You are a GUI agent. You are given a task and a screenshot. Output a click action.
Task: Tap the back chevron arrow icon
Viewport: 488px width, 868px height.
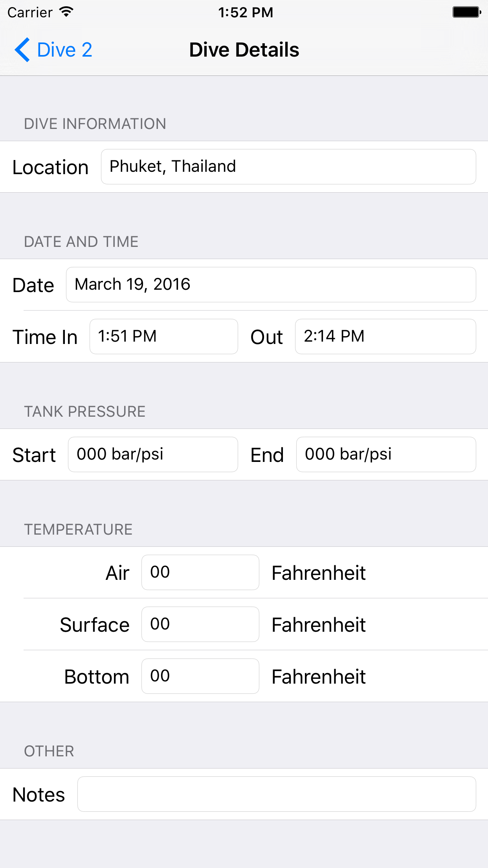pyautogui.click(x=22, y=50)
